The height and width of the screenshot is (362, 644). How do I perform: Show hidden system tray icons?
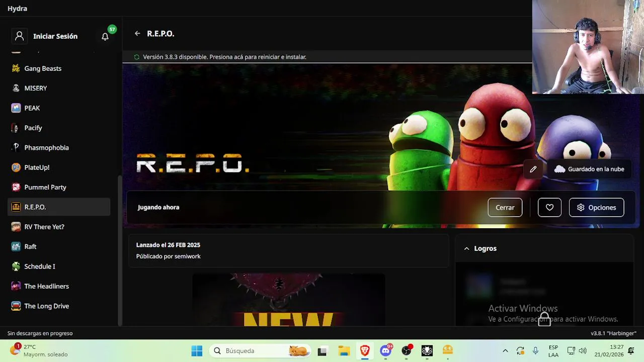[x=505, y=350]
